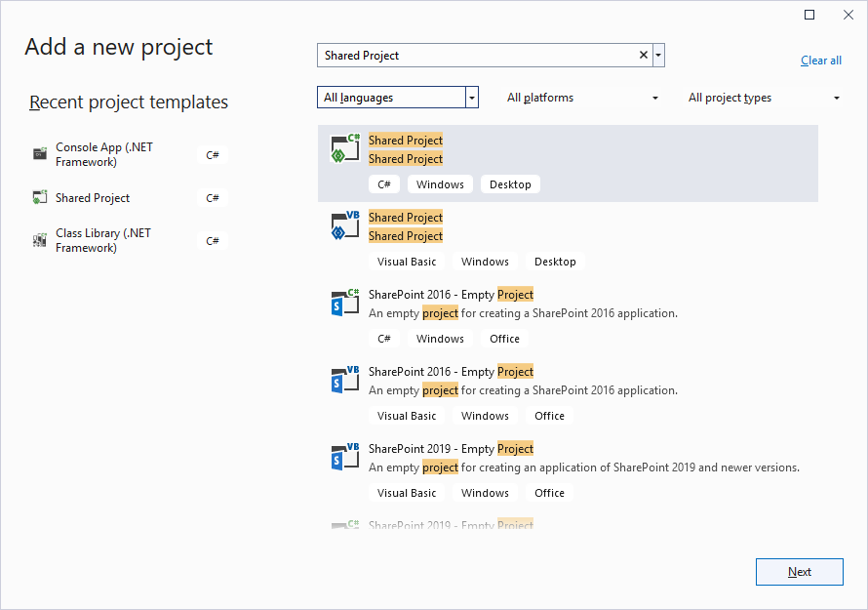
Task: Click Office tag on VB SharePoint 2016 template
Action: (x=550, y=416)
